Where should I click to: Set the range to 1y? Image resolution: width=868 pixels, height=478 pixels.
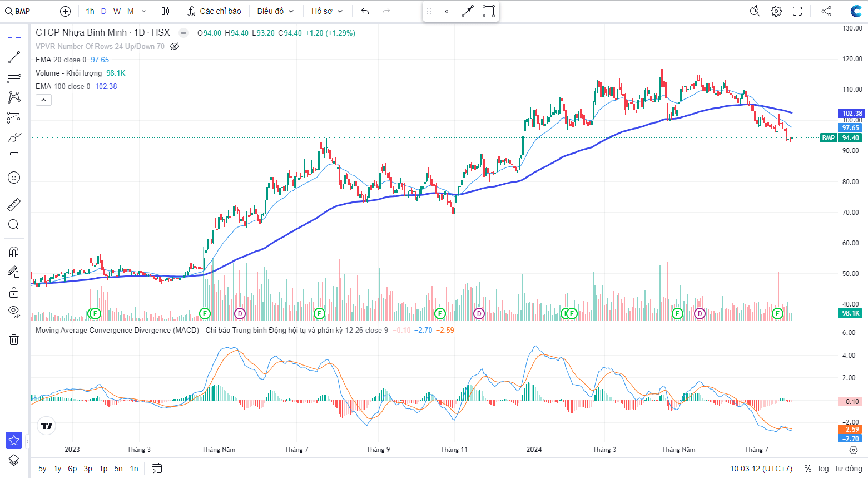(57, 469)
